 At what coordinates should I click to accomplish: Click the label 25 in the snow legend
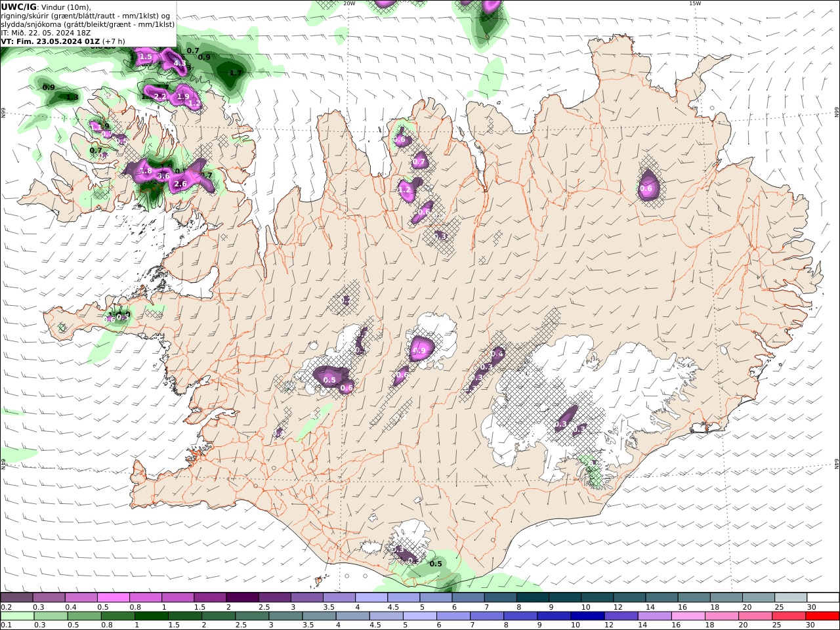[779, 607]
